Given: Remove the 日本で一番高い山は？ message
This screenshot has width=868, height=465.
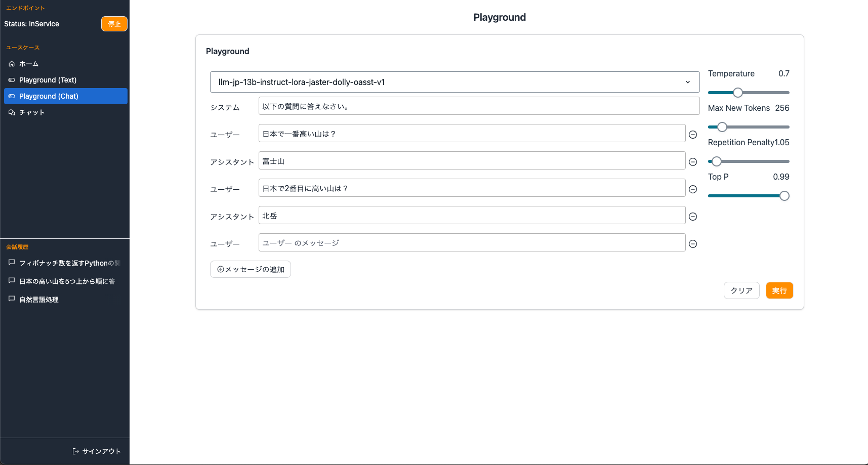Looking at the screenshot, I should click(x=693, y=135).
